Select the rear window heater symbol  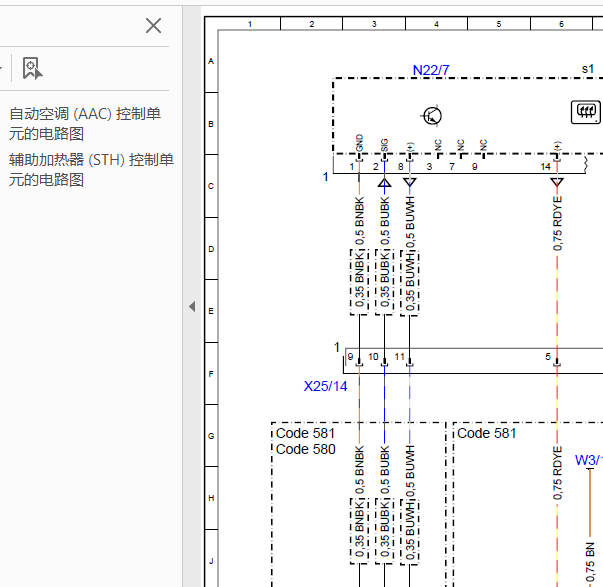pyautogui.click(x=585, y=112)
